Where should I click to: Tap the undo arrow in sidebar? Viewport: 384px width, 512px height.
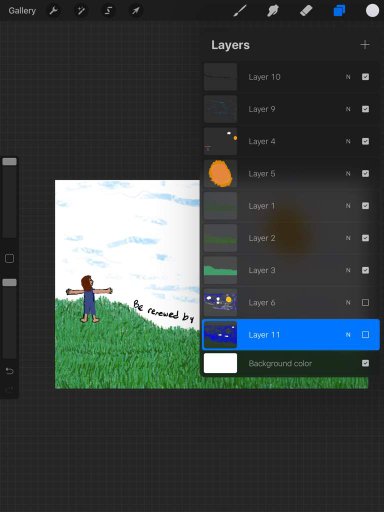tap(9, 371)
